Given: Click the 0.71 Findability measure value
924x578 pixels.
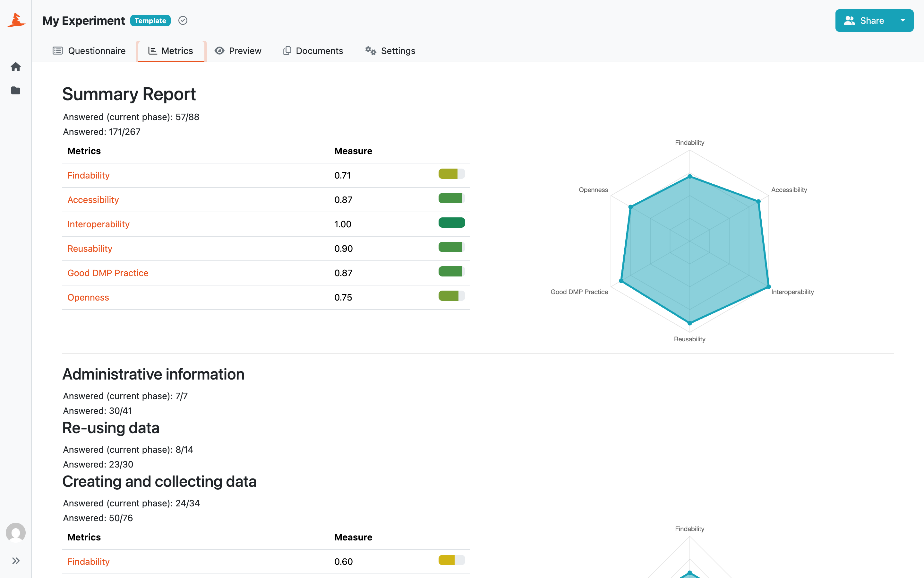Looking at the screenshot, I should (x=343, y=175).
